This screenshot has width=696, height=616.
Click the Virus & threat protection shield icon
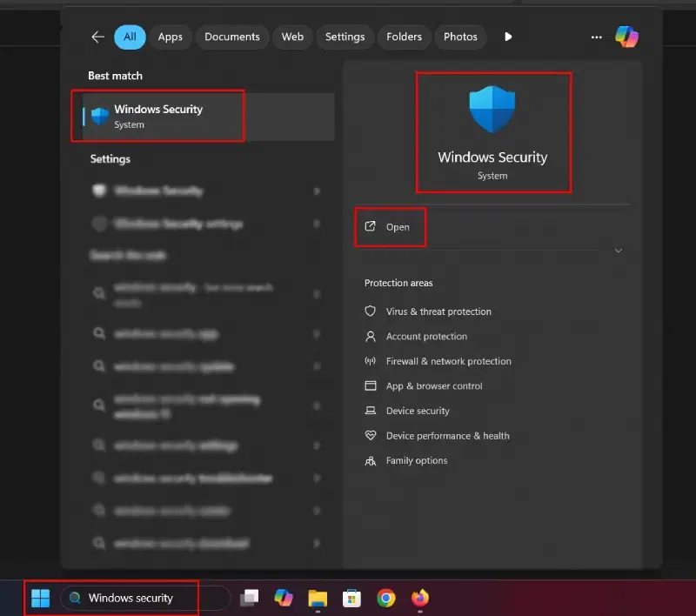point(371,311)
